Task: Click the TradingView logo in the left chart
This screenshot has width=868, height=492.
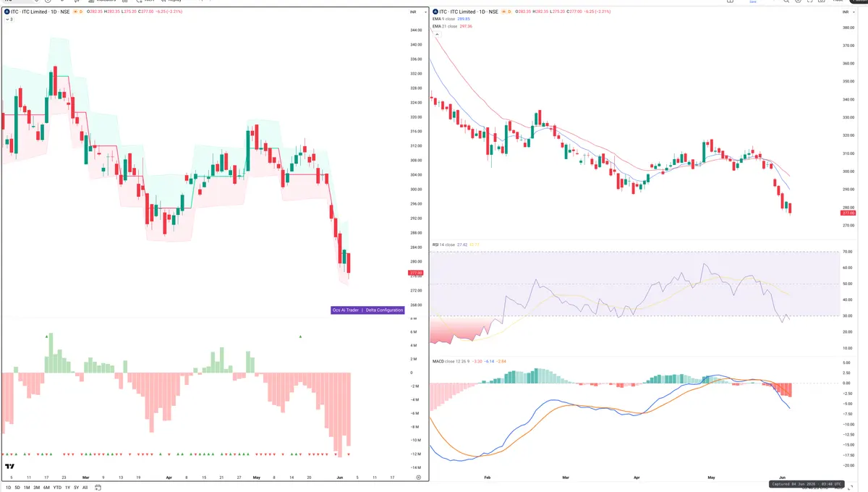Action: (x=9, y=467)
